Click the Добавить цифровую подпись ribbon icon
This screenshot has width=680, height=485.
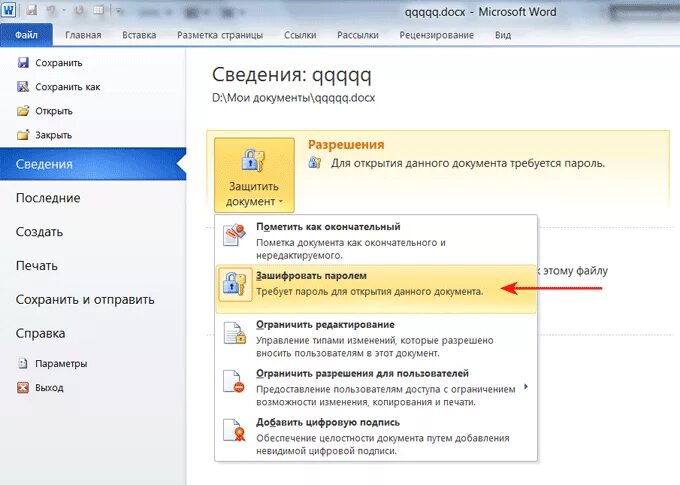tap(234, 430)
